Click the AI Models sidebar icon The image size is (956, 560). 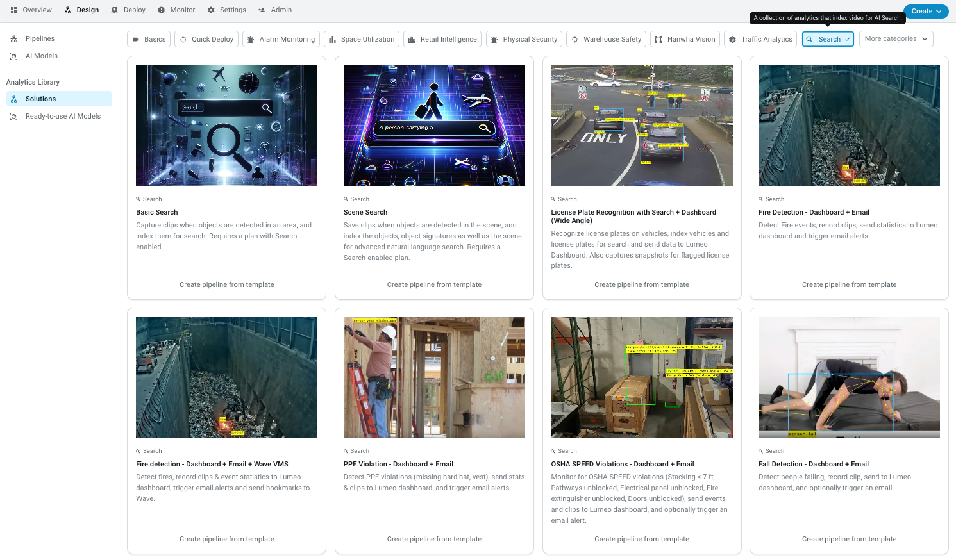13,56
